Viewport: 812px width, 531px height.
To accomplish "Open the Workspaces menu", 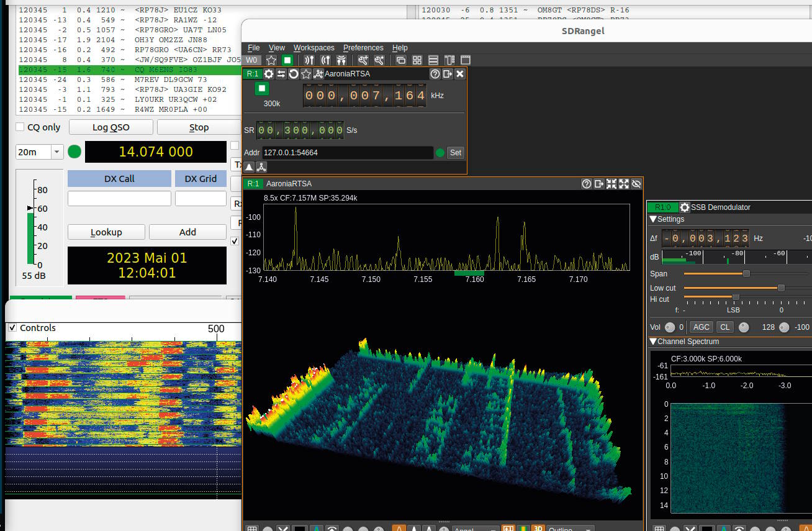I will pos(314,48).
